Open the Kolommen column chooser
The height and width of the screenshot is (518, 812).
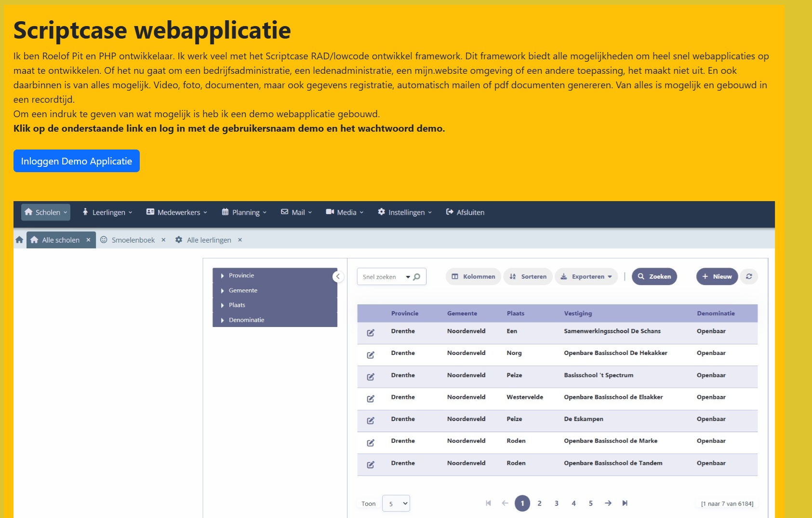pos(473,276)
